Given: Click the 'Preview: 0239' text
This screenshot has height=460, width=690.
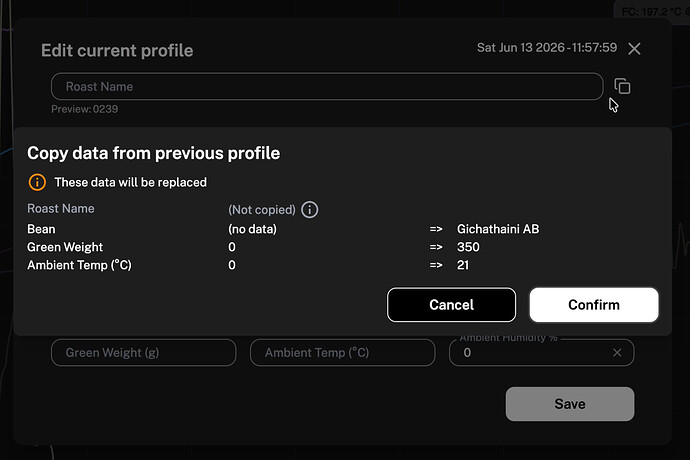Looking at the screenshot, I should pos(84,109).
